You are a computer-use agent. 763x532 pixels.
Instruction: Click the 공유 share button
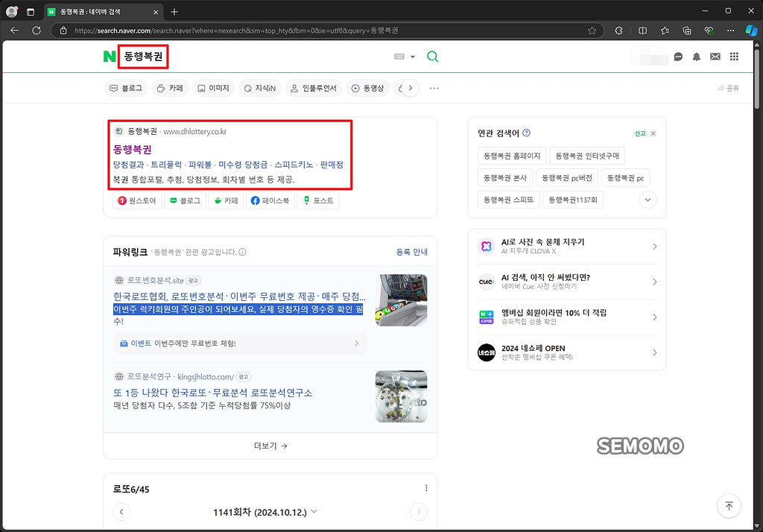click(x=728, y=88)
